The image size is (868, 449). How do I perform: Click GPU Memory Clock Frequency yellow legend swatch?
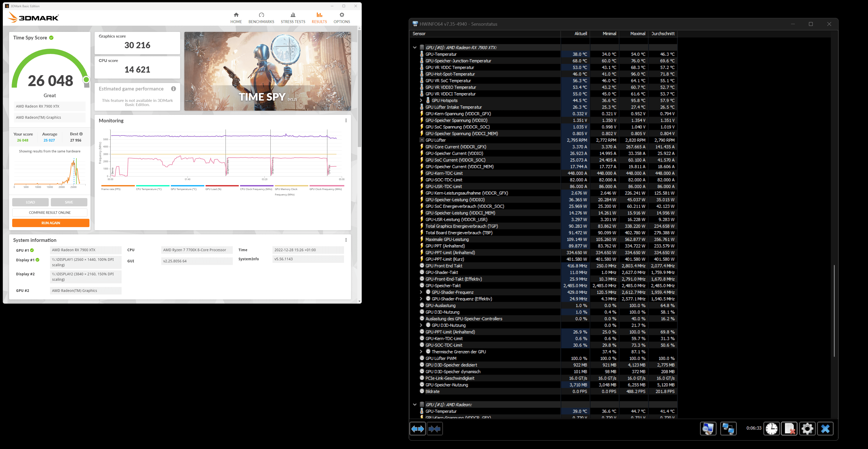click(291, 186)
